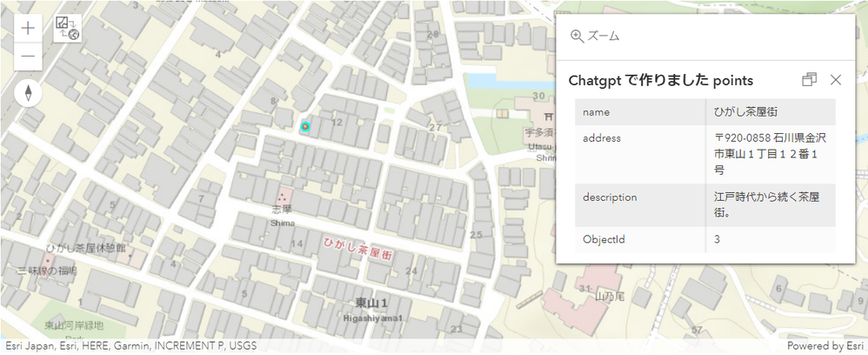The height and width of the screenshot is (355, 868).
Task: Open the basemap toggle widget icon
Action: [68, 28]
